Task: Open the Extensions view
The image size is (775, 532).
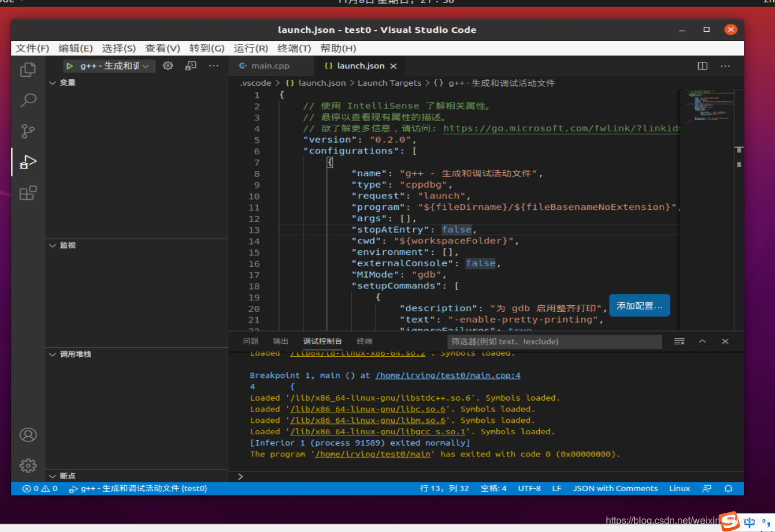Action: 28,193
